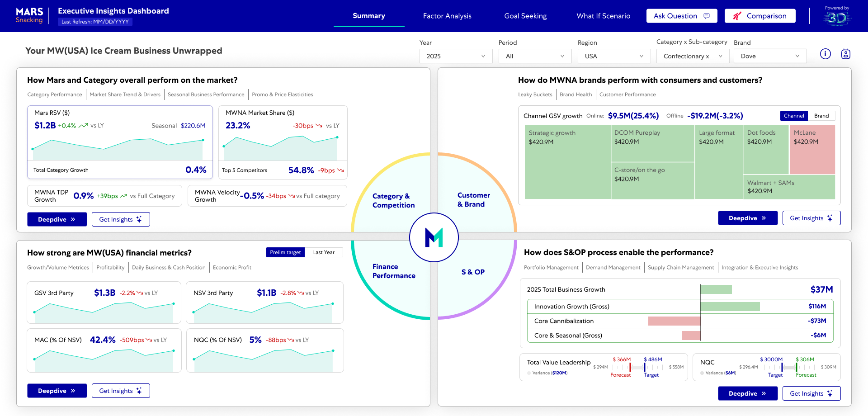
Task: Select the Channel toggle in GSV growth
Action: pyautogui.click(x=794, y=116)
